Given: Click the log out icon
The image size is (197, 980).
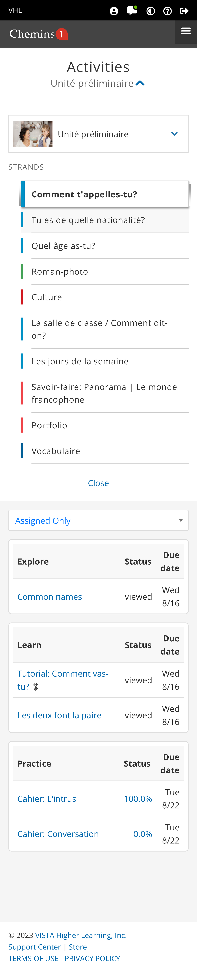Looking at the screenshot, I should [x=185, y=11].
